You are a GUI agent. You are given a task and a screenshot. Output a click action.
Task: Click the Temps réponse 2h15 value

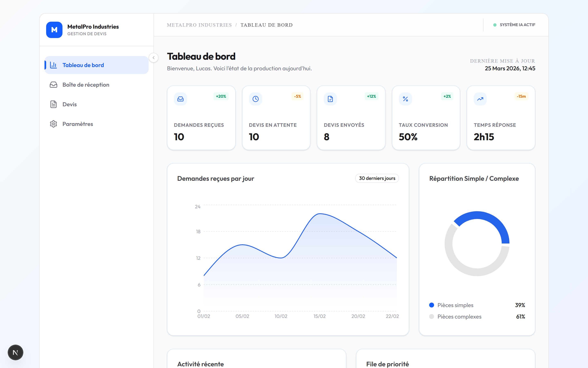coord(484,137)
